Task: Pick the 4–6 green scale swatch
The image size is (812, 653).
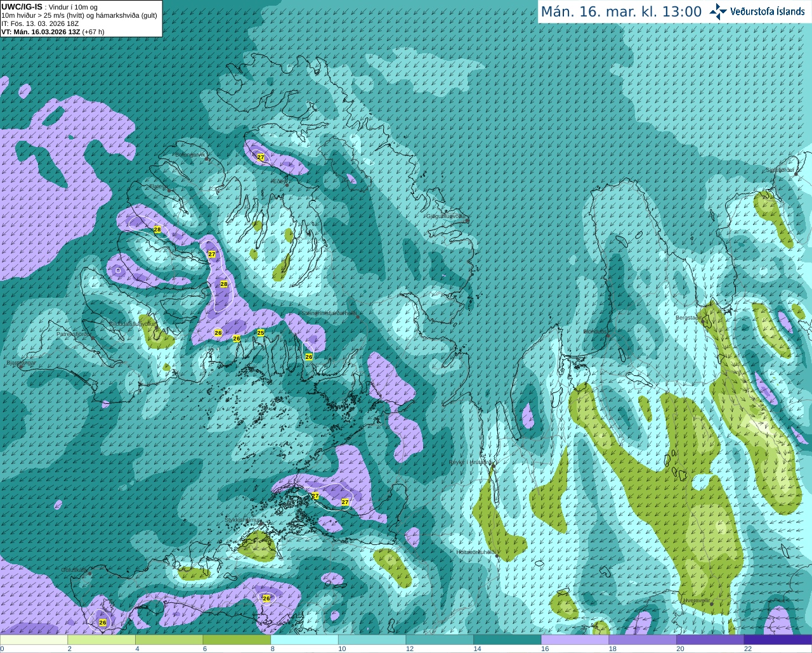Action: click(x=169, y=640)
